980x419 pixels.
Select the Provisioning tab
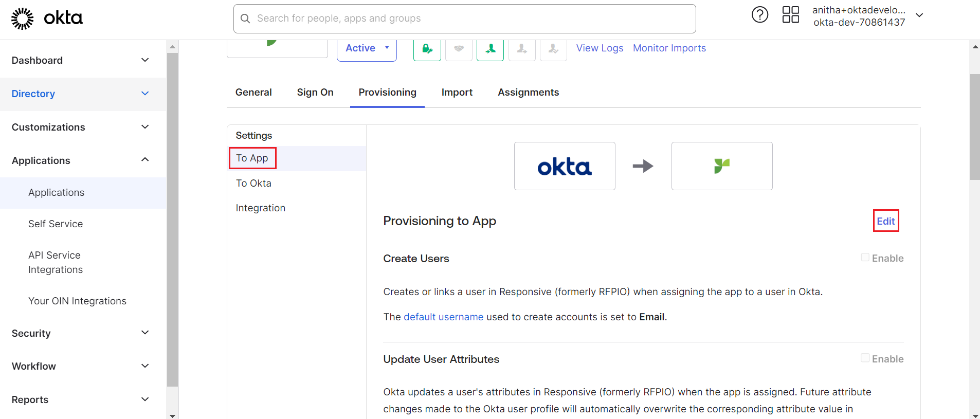point(388,92)
